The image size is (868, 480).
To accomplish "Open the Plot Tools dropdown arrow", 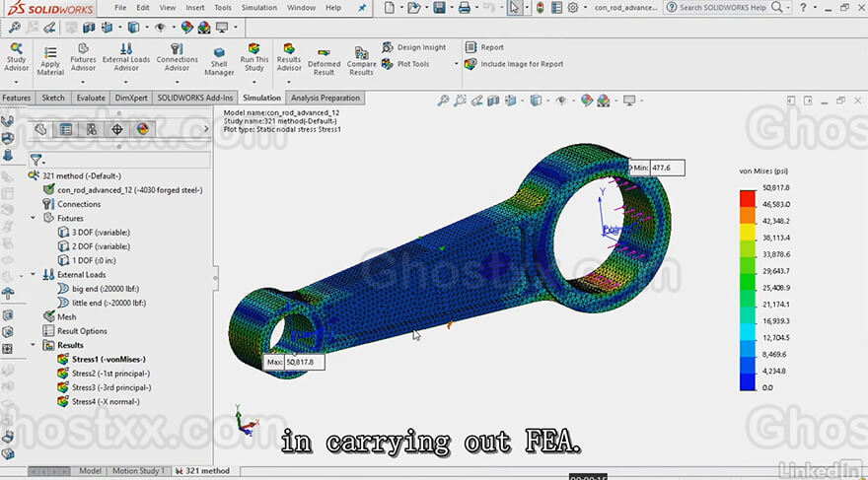I will [456, 64].
